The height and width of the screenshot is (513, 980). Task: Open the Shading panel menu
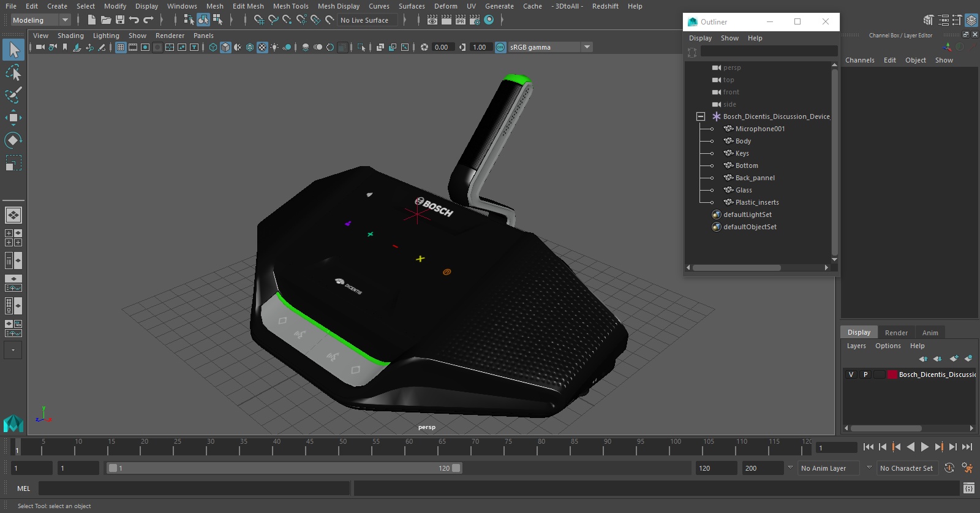pos(70,36)
